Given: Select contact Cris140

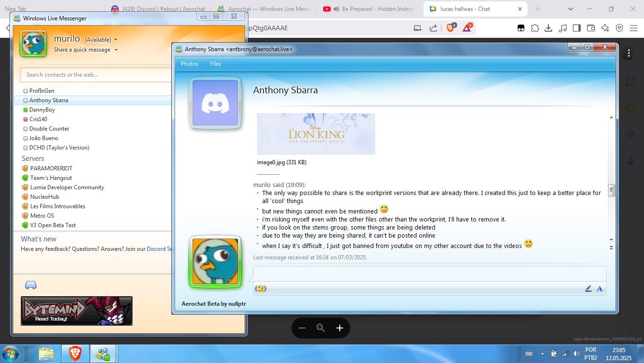Looking at the screenshot, I should click(x=38, y=119).
